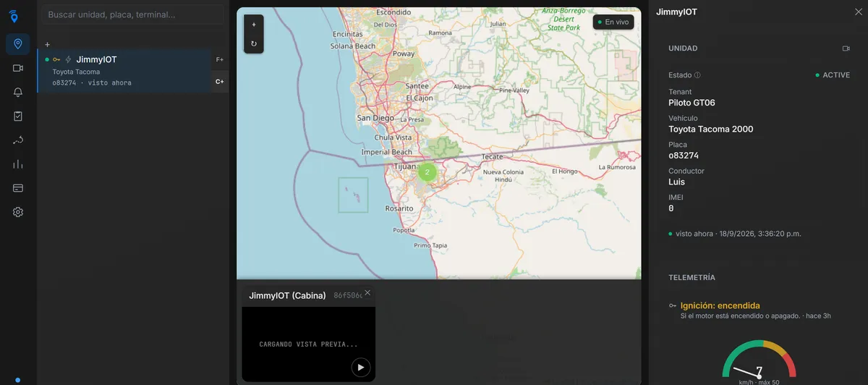Viewport: 868px width, 385px height.
Task: Select the JimmyIOT unit in list
Action: [124, 71]
